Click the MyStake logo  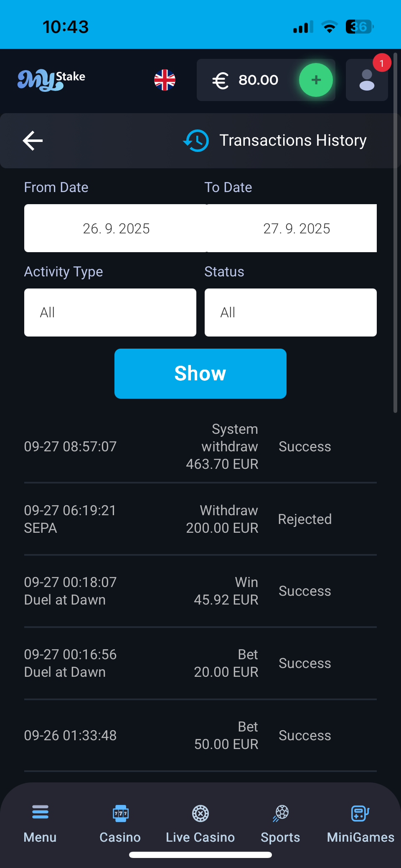tap(51, 80)
